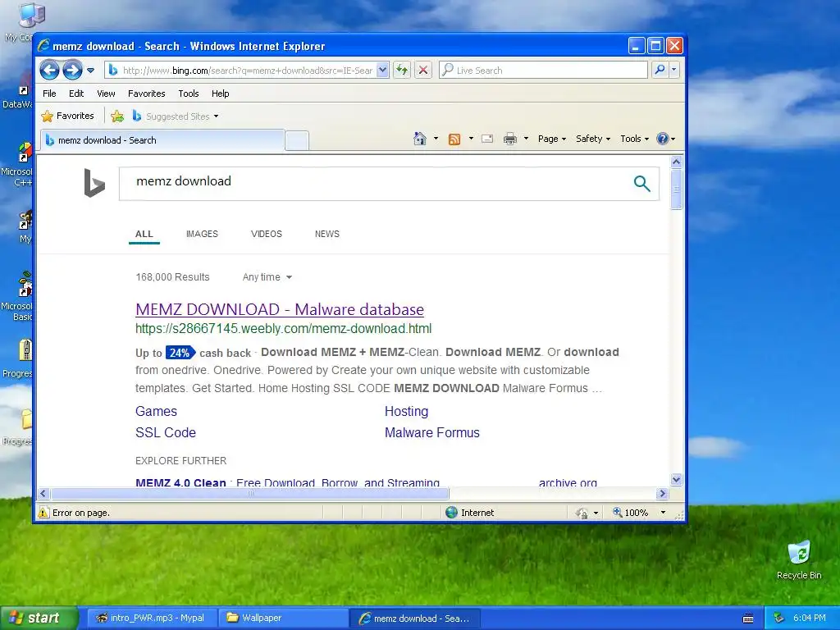Click the RSS Feeds icon

click(454, 139)
